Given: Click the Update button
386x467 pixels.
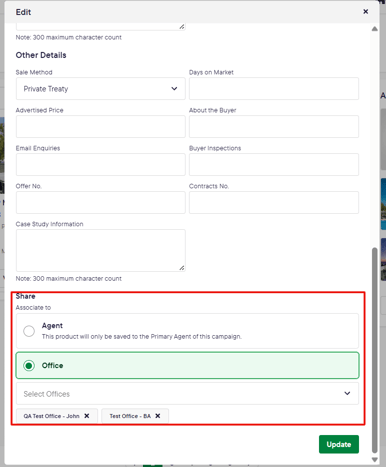Looking at the screenshot, I should coord(339,444).
